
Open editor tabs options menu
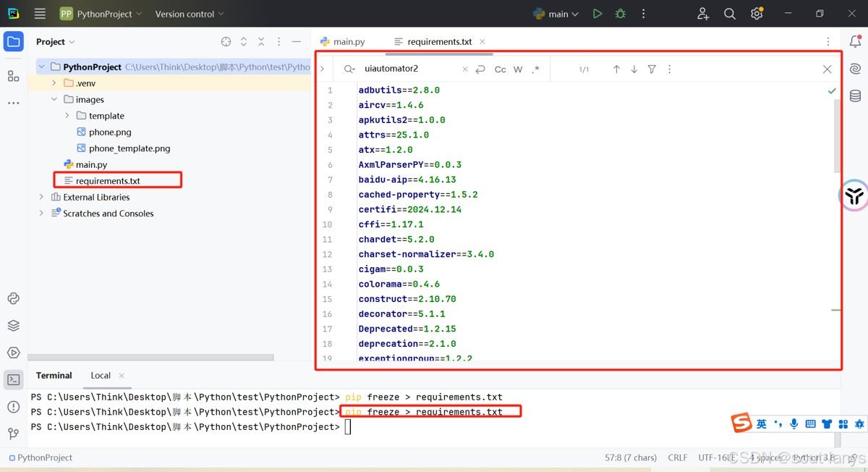coord(827,42)
